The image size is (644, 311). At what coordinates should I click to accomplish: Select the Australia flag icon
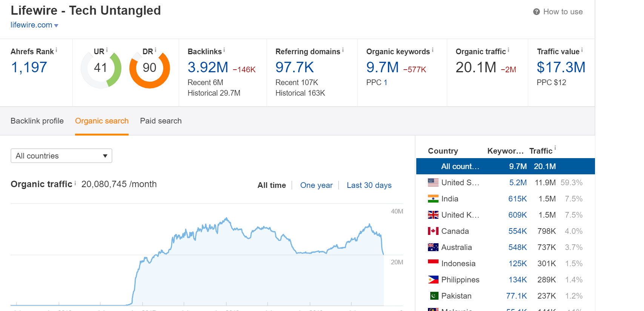433,247
